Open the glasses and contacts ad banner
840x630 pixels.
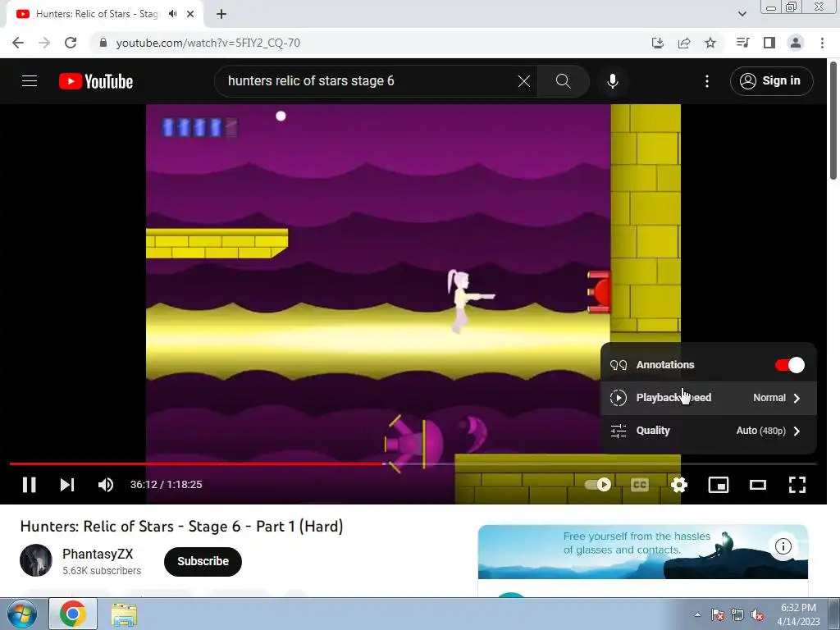(x=643, y=552)
